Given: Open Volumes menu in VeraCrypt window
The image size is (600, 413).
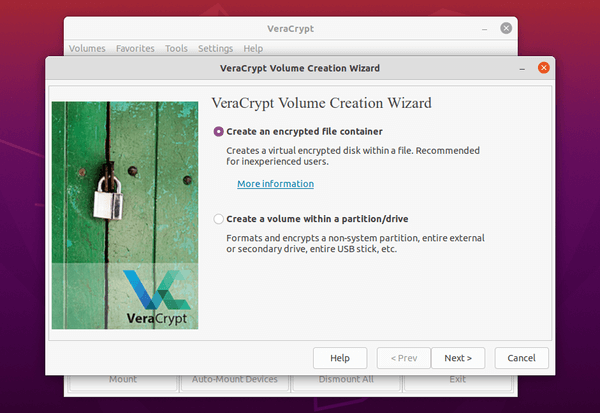Looking at the screenshot, I should point(87,49).
